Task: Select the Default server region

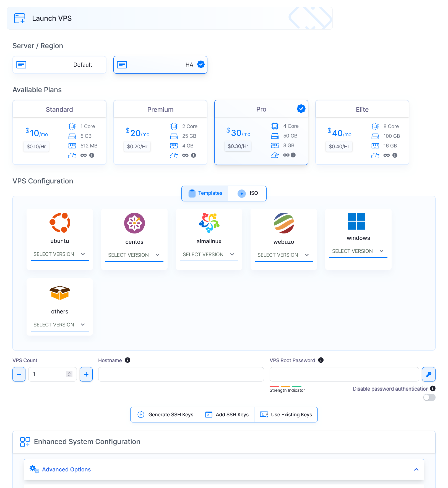Action: pyautogui.click(x=59, y=65)
